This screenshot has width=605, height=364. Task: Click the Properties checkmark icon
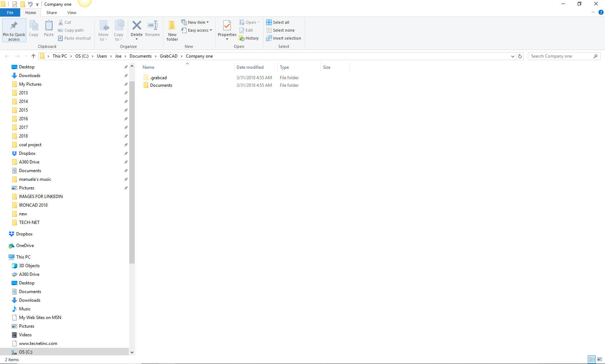227,26
